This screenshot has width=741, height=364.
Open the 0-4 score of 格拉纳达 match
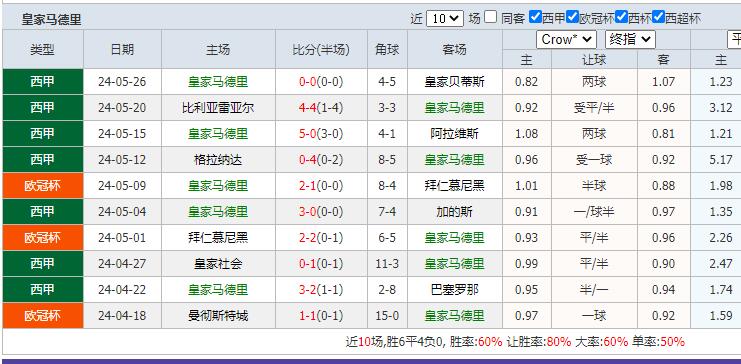point(307,160)
